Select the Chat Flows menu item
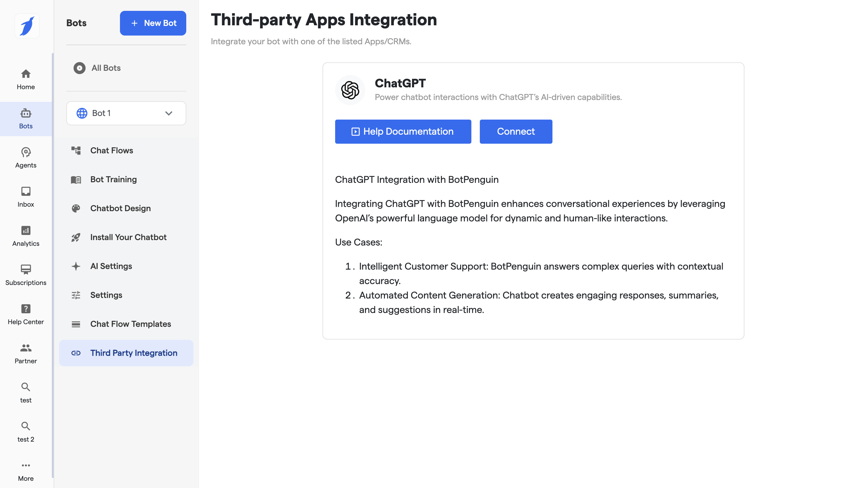Viewport: 868px width, 488px height. pos(111,151)
